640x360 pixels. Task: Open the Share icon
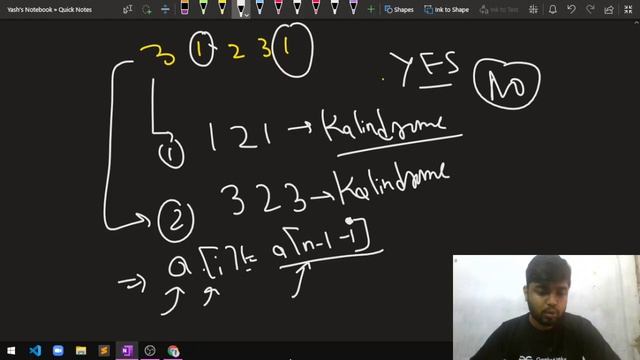click(x=609, y=9)
